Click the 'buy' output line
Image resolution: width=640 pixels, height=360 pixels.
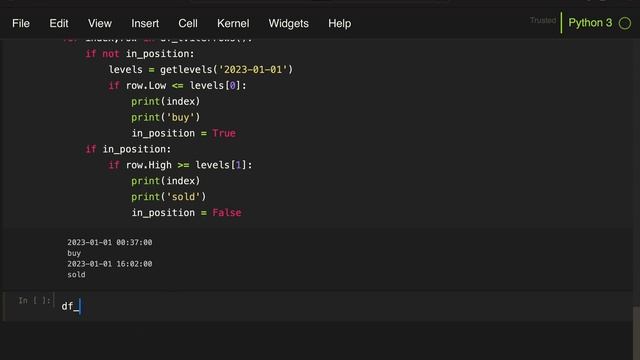(x=74, y=253)
